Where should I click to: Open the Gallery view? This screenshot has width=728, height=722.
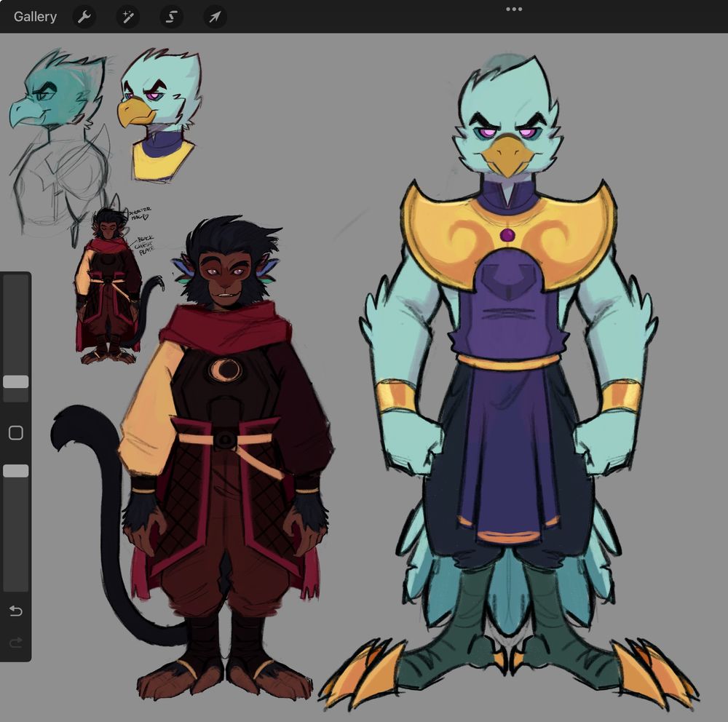(35, 17)
